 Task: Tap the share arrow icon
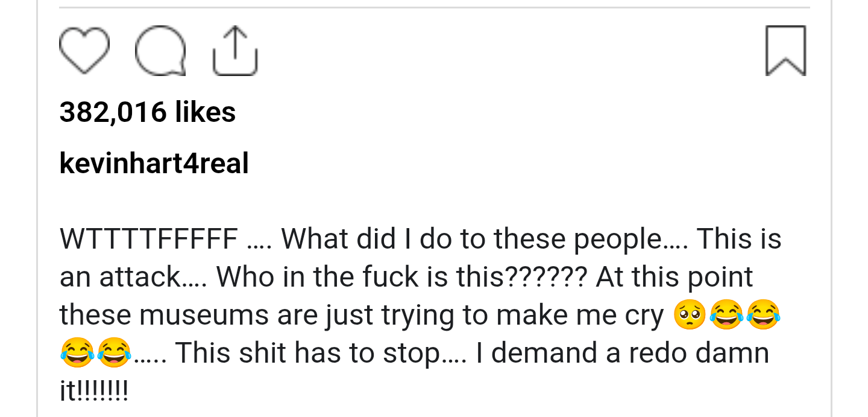(236, 51)
